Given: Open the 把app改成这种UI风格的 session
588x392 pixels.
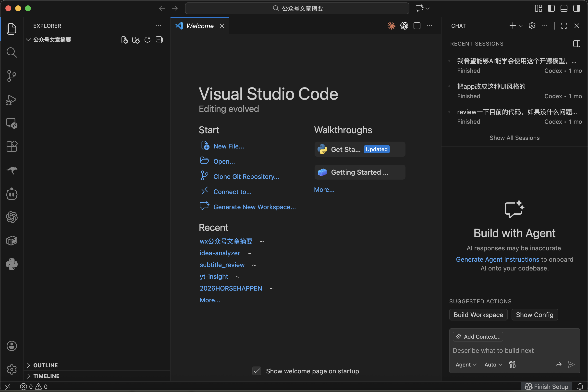Looking at the screenshot, I should pos(515,91).
